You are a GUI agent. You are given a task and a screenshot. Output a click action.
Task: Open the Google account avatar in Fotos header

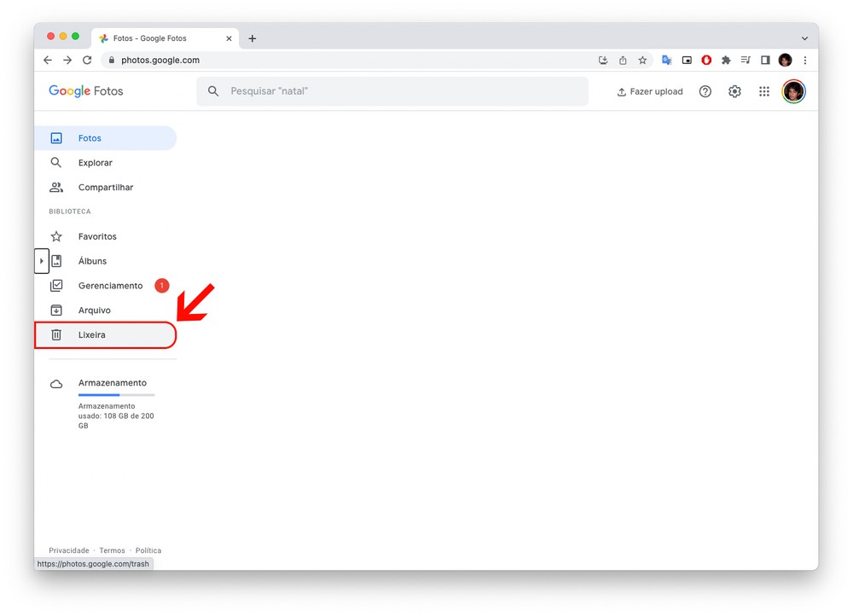[x=793, y=91]
